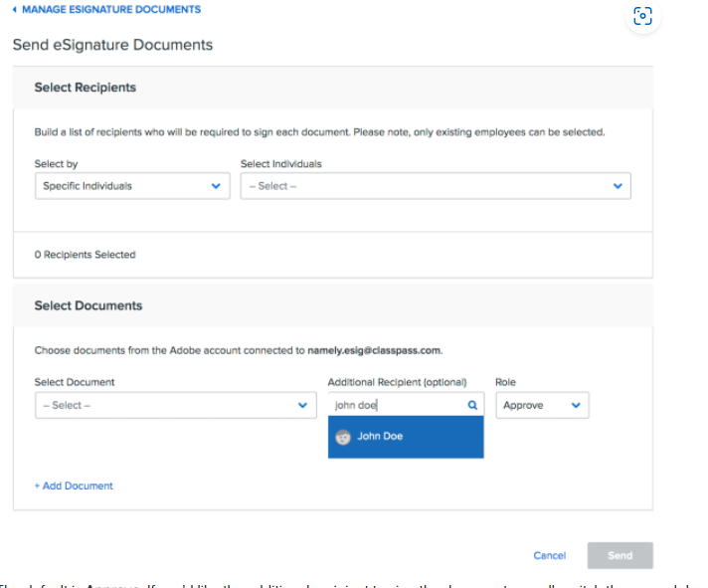Click the chevron arrow of the Role dropdown
Image resolution: width=708 pixels, height=588 pixels.
[x=576, y=405]
